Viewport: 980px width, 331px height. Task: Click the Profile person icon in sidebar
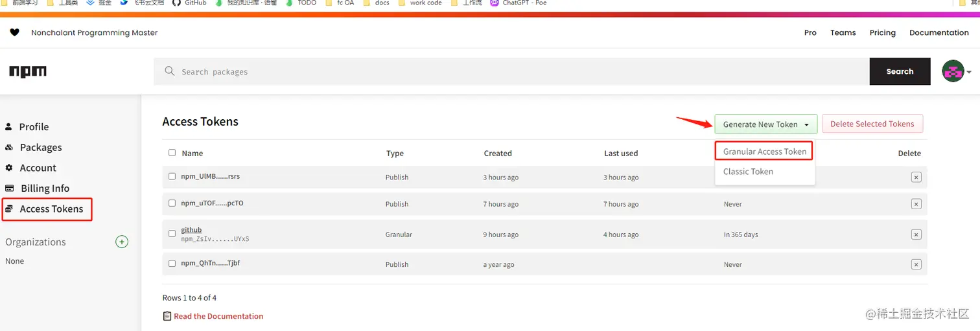tap(8, 126)
